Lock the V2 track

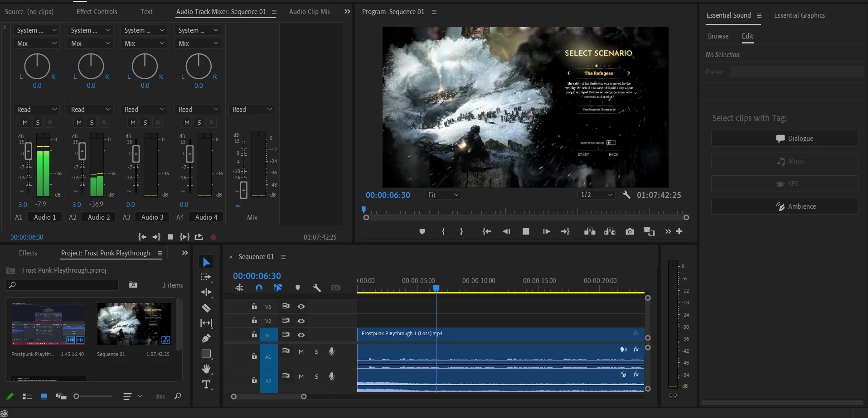coord(254,321)
